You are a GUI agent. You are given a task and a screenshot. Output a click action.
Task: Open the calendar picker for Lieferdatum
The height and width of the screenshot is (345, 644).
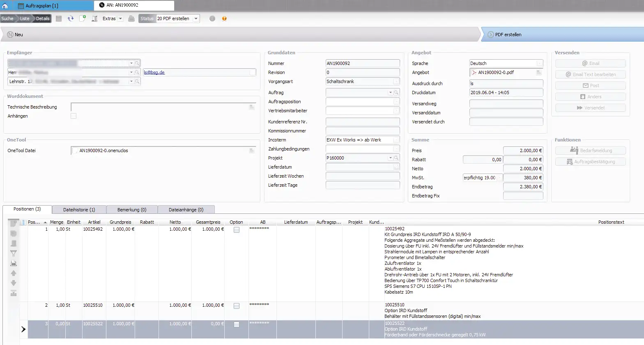[396, 167]
